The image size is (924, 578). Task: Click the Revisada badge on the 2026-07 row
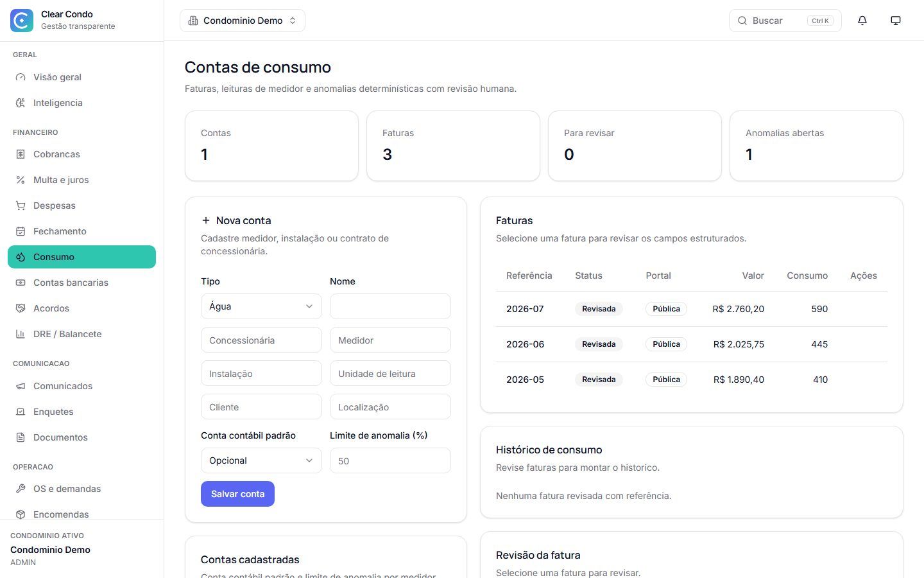point(599,309)
